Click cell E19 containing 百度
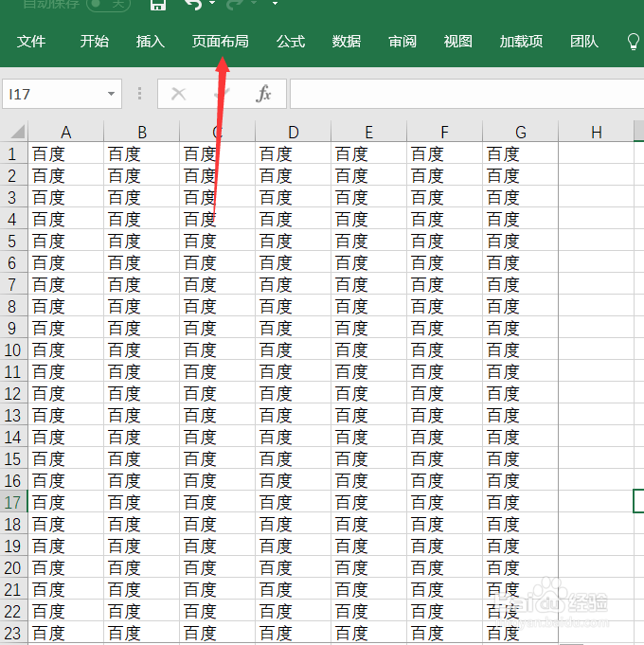 (x=368, y=546)
